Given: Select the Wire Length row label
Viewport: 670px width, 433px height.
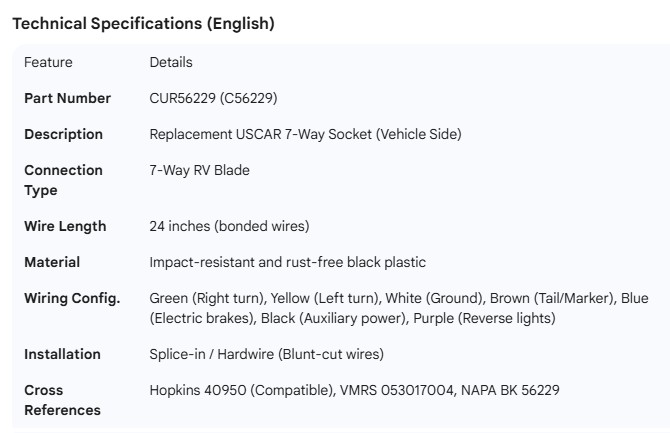Looking at the screenshot, I should [65, 226].
